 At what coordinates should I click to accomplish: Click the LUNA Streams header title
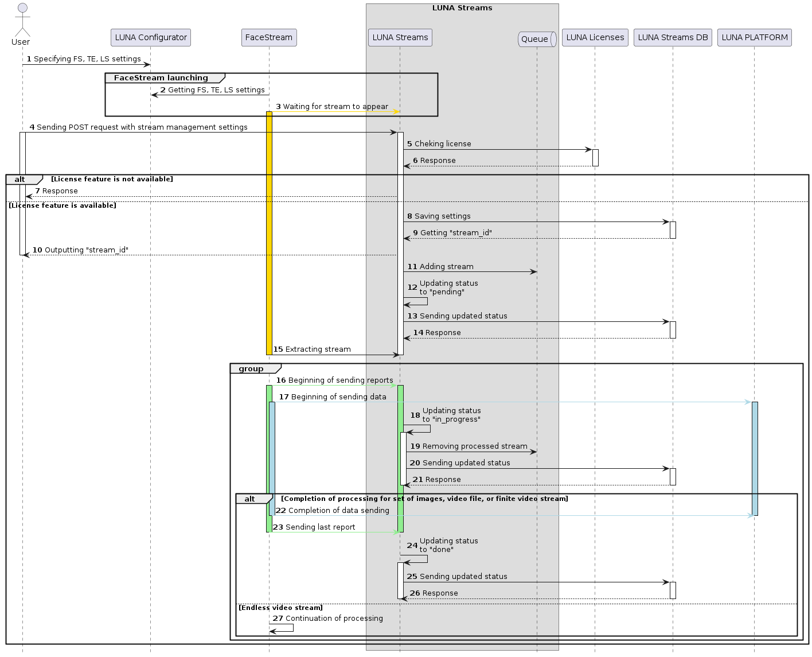coord(461,7)
